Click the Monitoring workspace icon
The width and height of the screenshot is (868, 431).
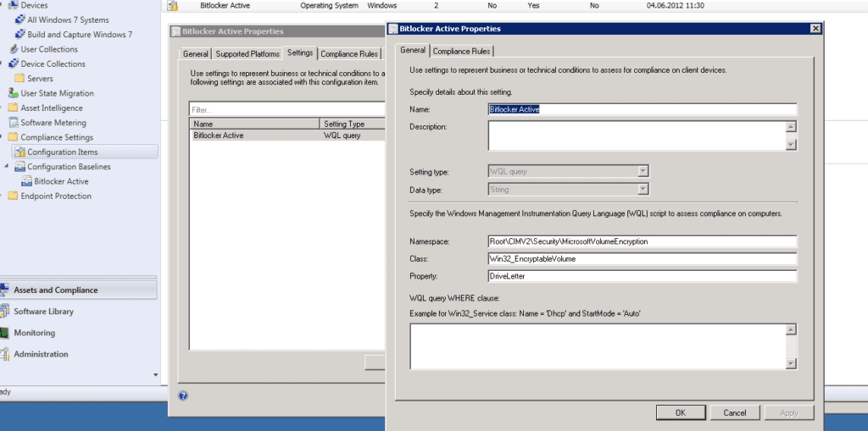(x=4, y=333)
